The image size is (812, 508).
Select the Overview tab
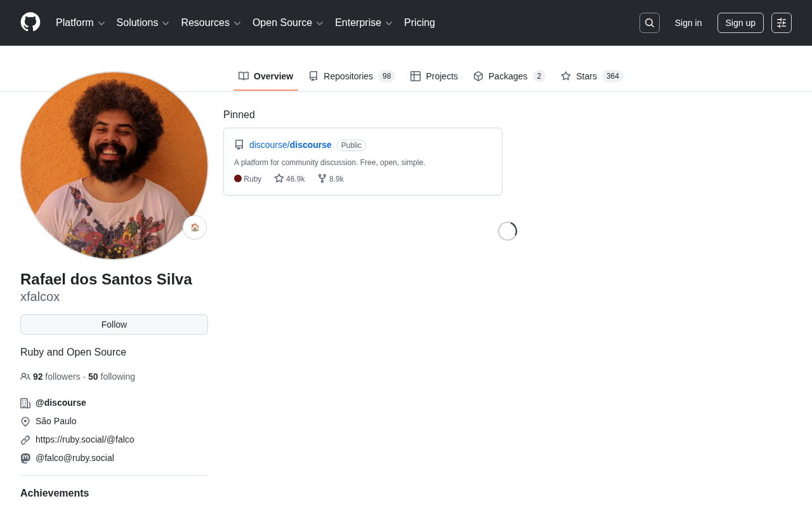pos(266,76)
